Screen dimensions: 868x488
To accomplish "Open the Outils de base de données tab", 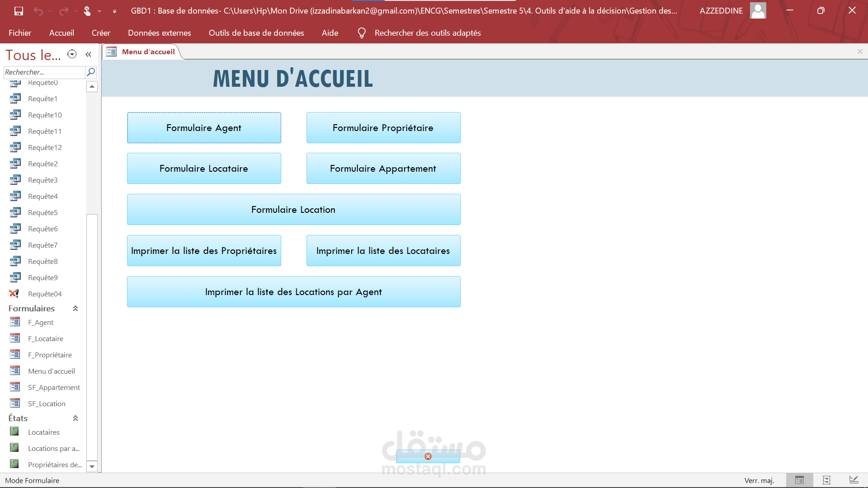I will (256, 33).
